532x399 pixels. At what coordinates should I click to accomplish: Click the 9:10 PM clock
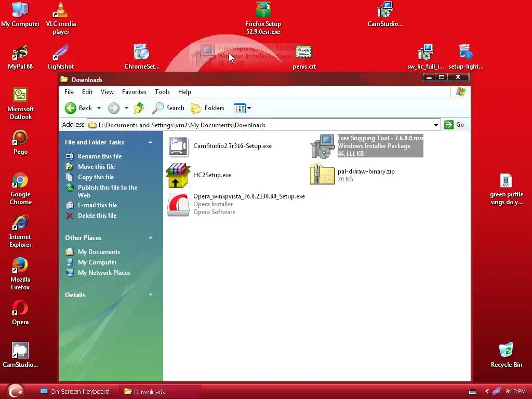(x=515, y=392)
